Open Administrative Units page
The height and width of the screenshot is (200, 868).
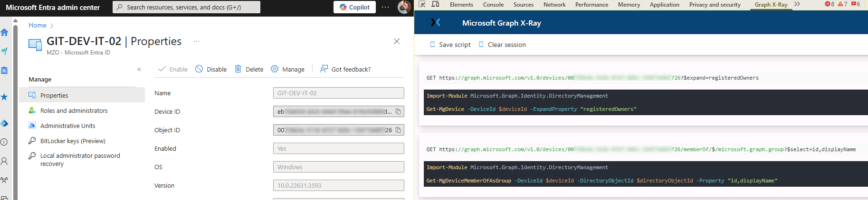(x=67, y=126)
